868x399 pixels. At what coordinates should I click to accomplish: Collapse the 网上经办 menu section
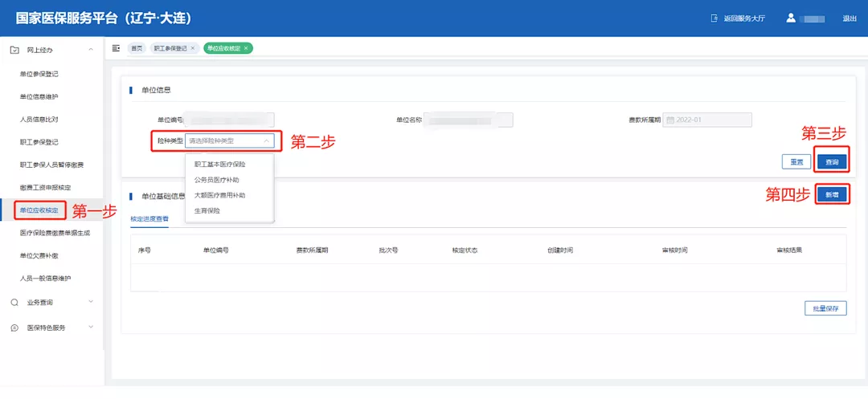(91, 50)
